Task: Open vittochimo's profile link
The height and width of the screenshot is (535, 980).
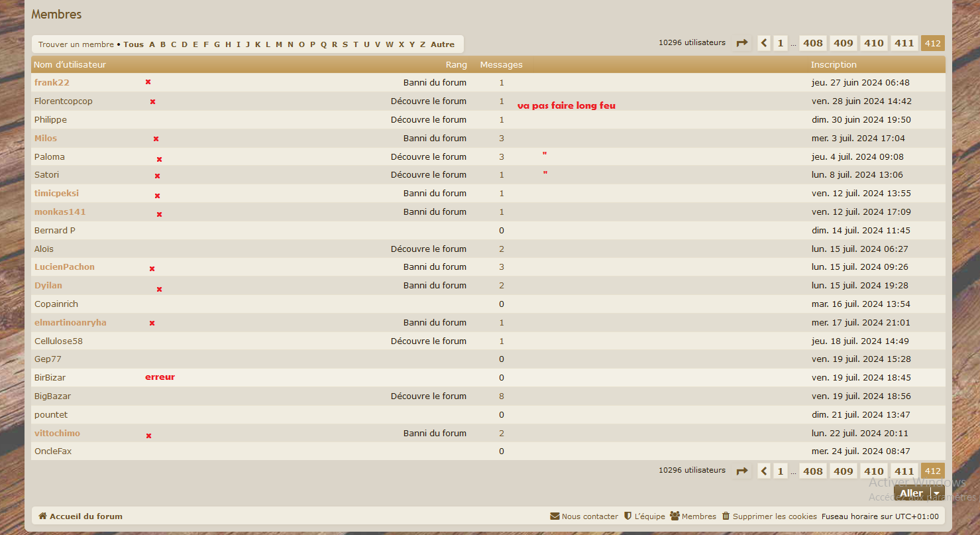Action: click(57, 434)
